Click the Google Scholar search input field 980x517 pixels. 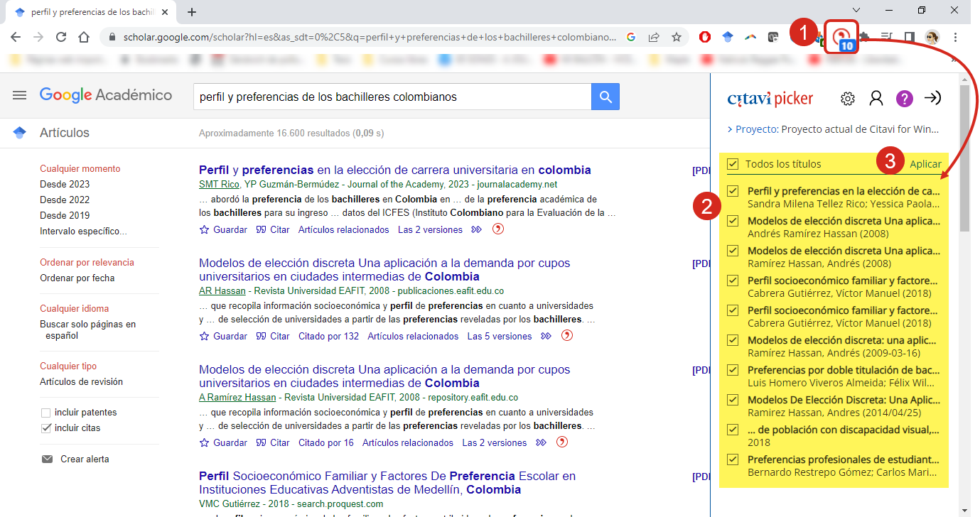coord(392,97)
